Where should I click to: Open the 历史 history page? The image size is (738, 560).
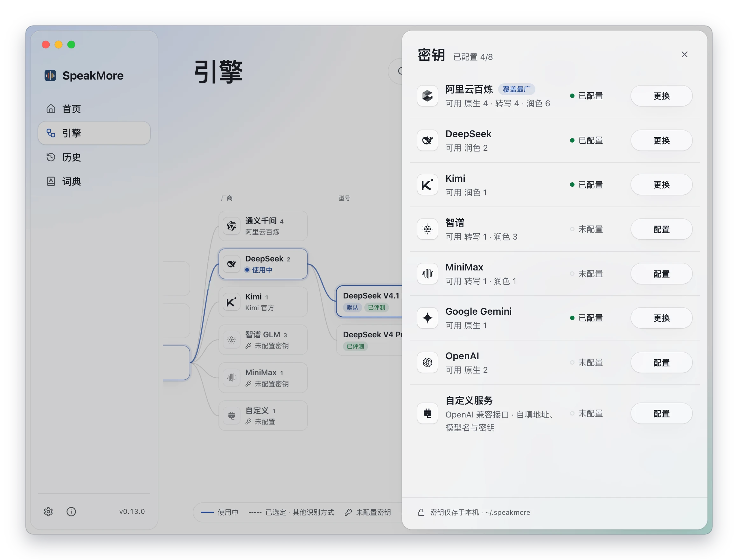pos(94,157)
